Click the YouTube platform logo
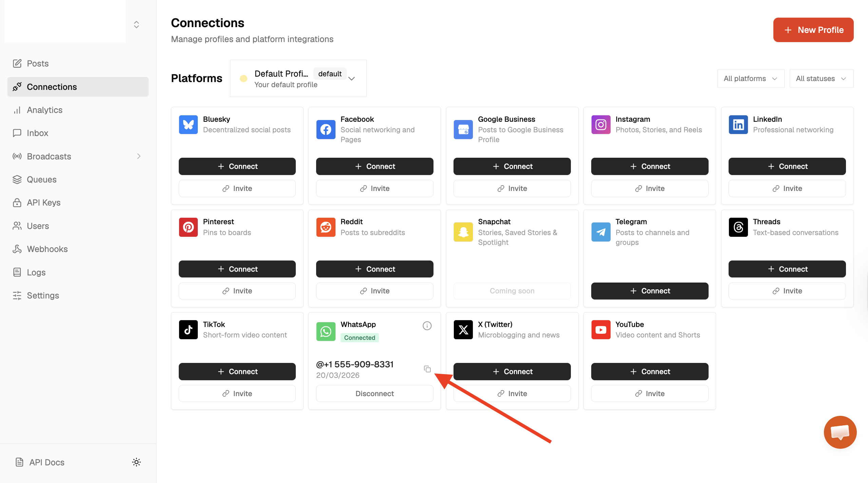Screen dimensions: 868x483 (x=601, y=330)
